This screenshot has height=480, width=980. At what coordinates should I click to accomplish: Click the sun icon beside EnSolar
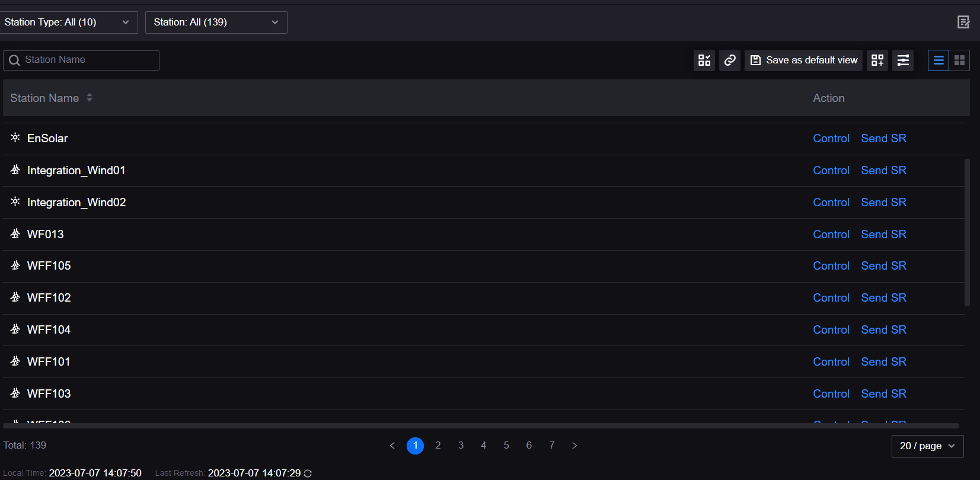(x=15, y=137)
